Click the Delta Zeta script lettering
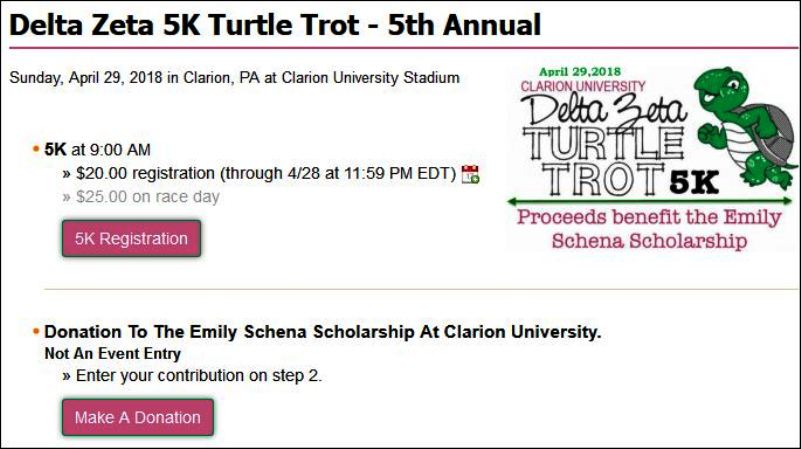 pyautogui.click(x=604, y=110)
